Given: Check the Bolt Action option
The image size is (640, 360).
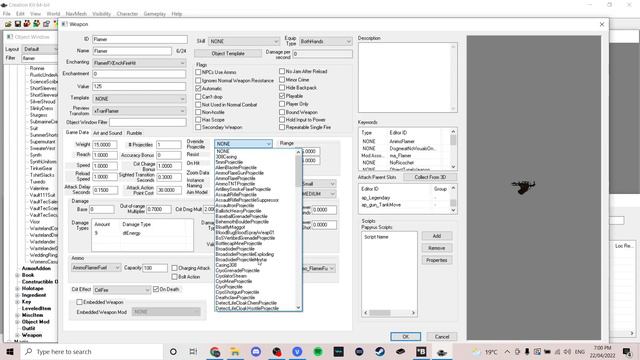Looking at the screenshot, I should pyautogui.click(x=174, y=277).
